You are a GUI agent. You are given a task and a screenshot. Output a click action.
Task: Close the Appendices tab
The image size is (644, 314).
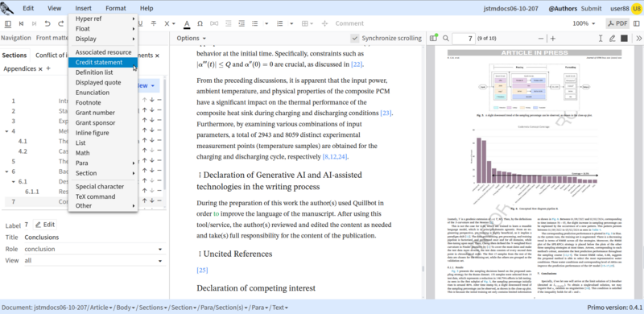[x=41, y=69]
